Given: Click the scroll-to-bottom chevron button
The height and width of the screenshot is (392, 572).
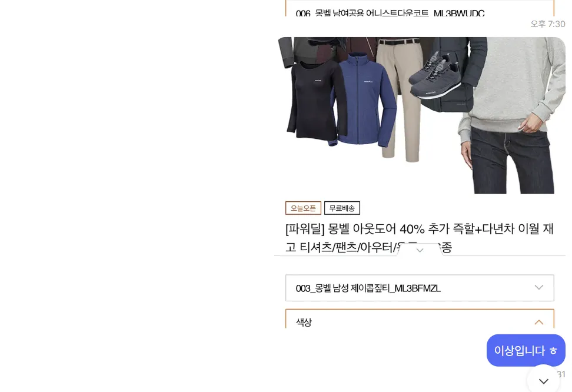Looking at the screenshot, I should tap(543, 381).
